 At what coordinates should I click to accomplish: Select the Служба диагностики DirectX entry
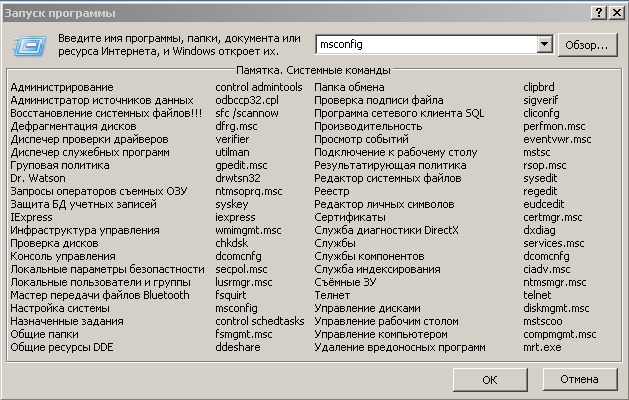(x=387, y=231)
